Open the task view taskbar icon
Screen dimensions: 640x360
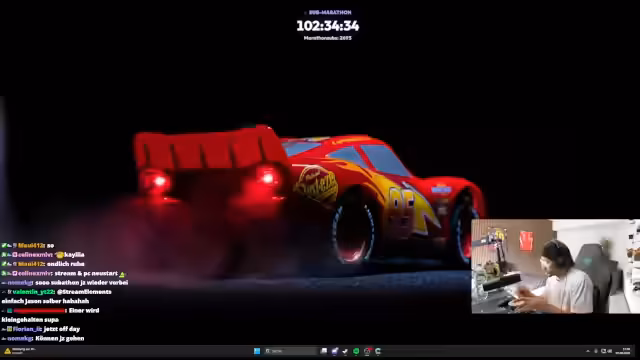[x=324, y=351]
